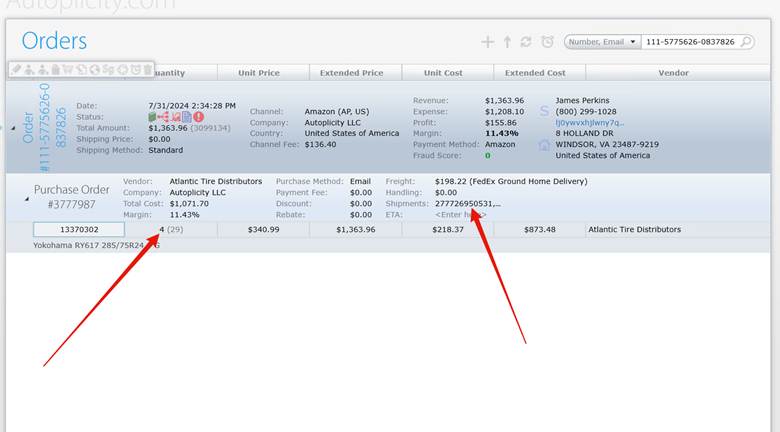The width and height of the screenshot is (780, 432).
Task: Click the plus add icon near search
Action: coord(488,42)
